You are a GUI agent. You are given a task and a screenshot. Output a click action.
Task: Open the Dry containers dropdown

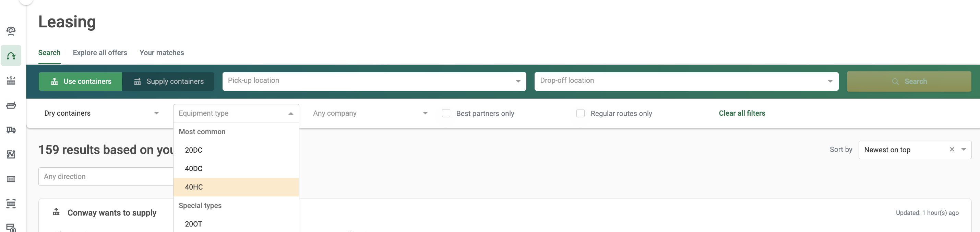pyautogui.click(x=101, y=114)
